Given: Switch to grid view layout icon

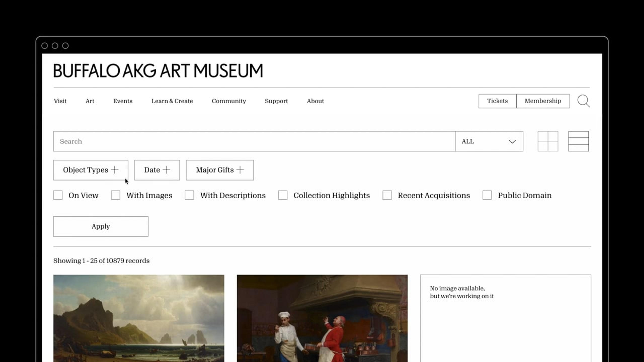Looking at the screenshot, I should click(548, 141).
